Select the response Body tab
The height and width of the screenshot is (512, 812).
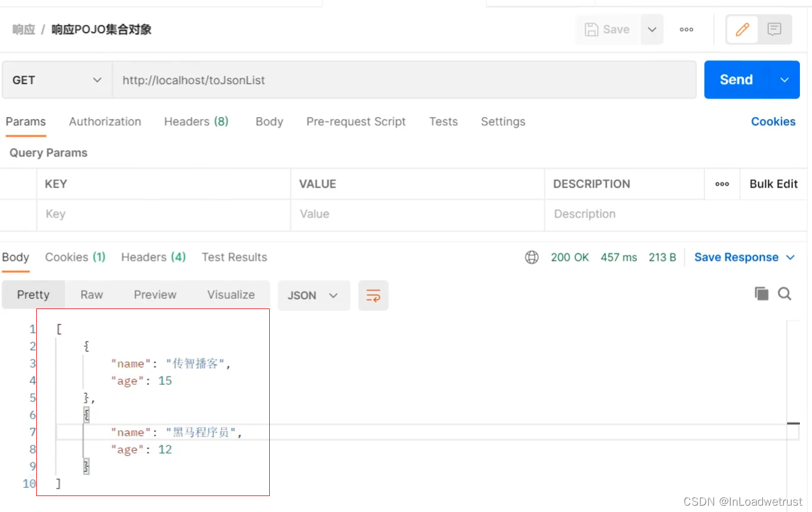(x=15, y=257)
